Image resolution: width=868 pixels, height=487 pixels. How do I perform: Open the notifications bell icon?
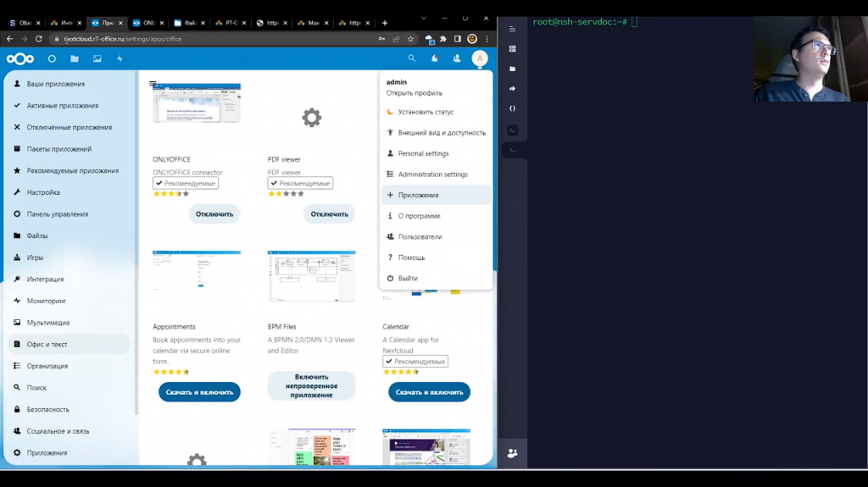(435, 58)
